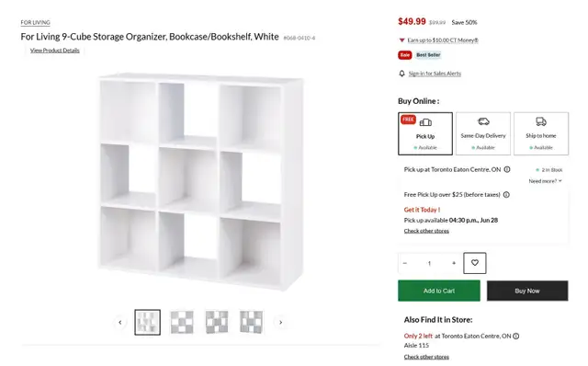Show previous product image with left arrow
Screen dimensions: 588x366
click(x=120, y=322)
